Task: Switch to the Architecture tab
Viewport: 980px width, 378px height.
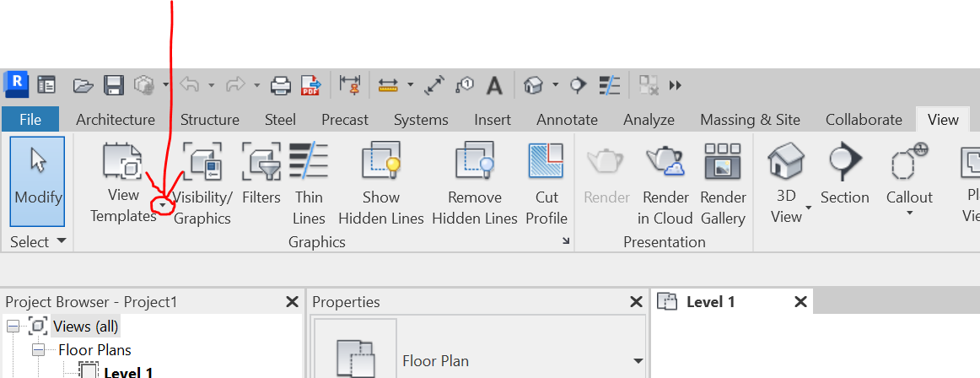Action: (116, 119)
